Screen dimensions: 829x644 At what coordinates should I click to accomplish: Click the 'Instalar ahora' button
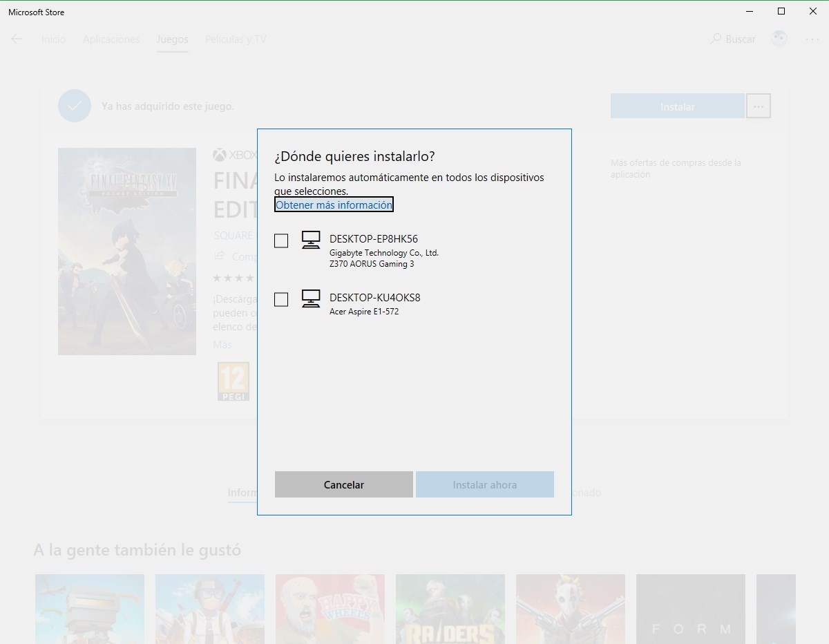(485, 484)
